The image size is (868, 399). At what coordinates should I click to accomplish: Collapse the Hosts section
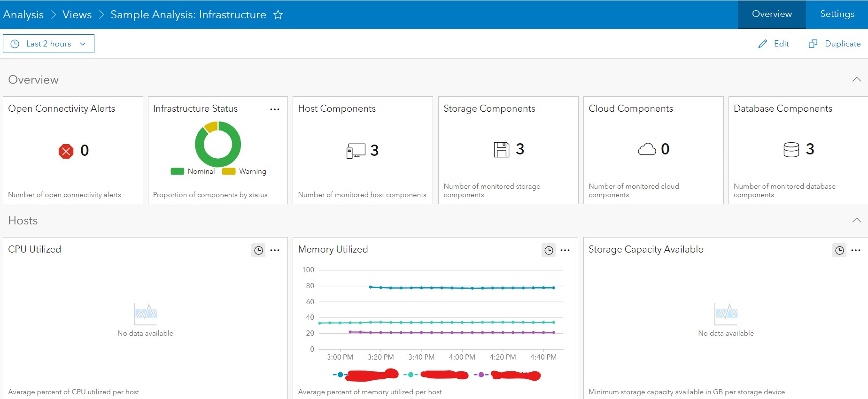[x=856, y=220]
